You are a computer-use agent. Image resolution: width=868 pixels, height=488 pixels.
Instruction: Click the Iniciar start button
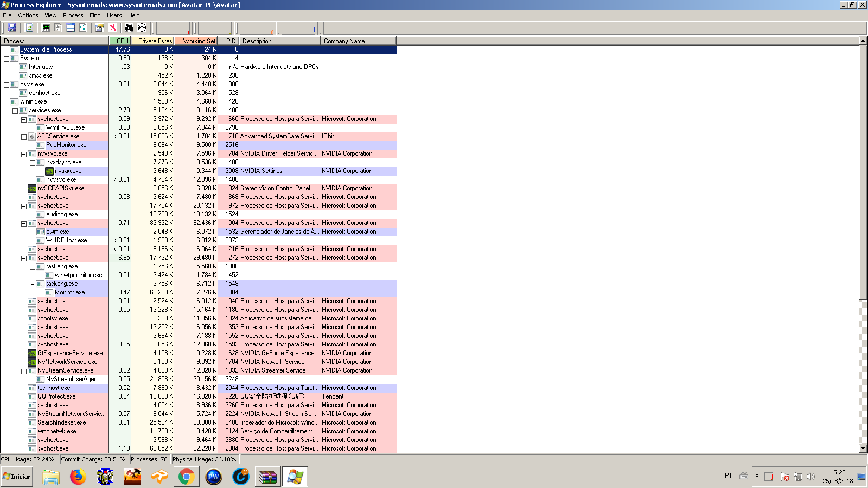17,477
